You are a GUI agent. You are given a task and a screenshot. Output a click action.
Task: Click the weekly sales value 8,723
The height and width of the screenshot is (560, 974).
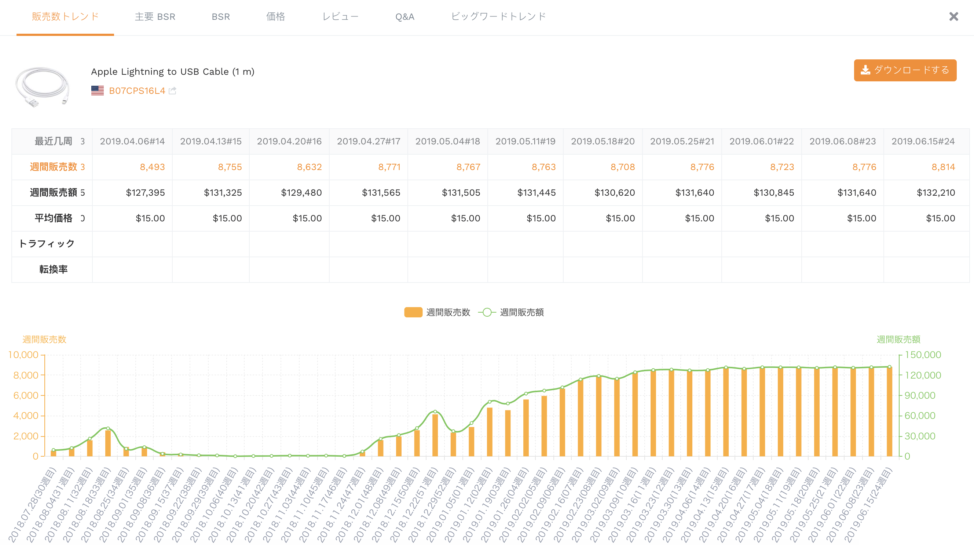[782, 167]
